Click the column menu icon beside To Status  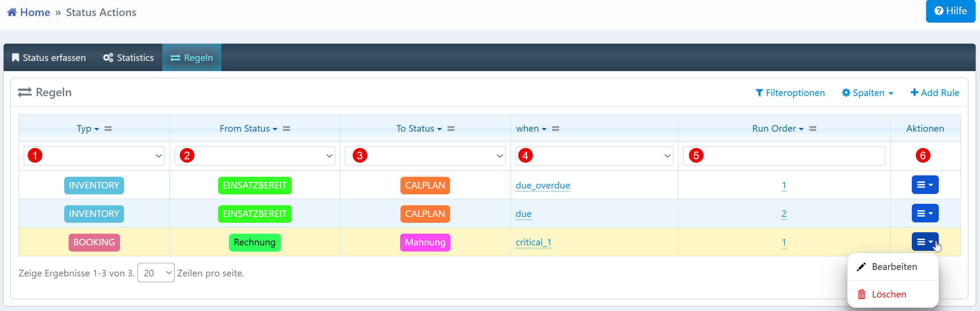coord(451,129)
